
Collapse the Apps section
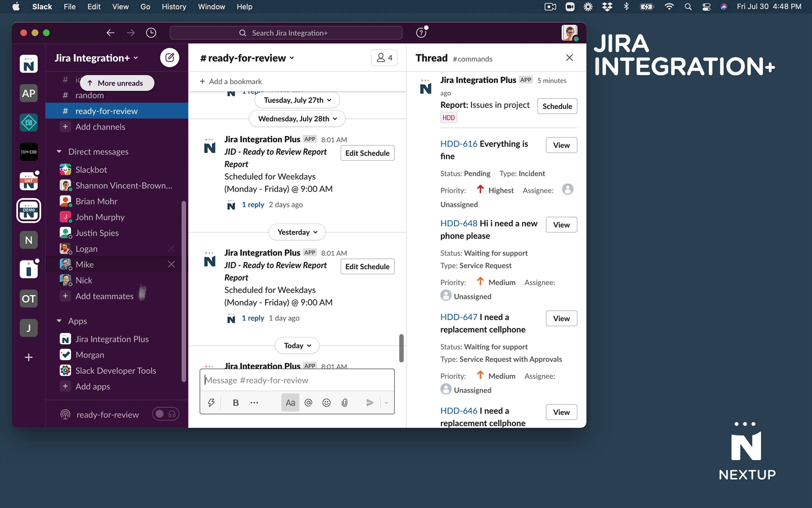click(x=59, y=321)
